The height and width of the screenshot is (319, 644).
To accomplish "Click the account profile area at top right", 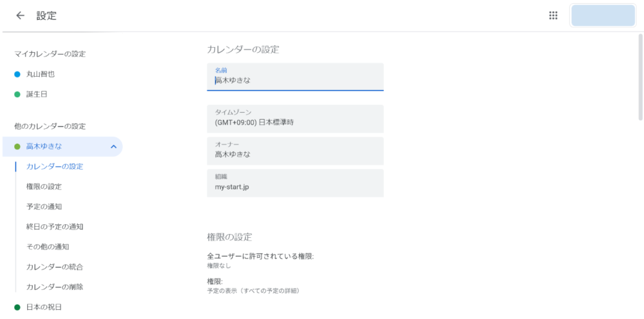I will pyautogui.click(x=603, y=15).
